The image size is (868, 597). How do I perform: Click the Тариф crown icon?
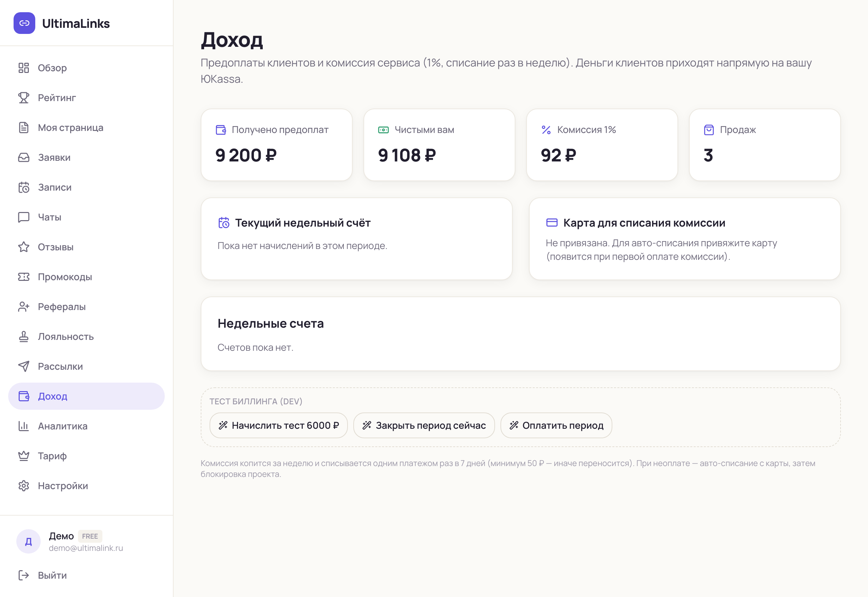23,456
